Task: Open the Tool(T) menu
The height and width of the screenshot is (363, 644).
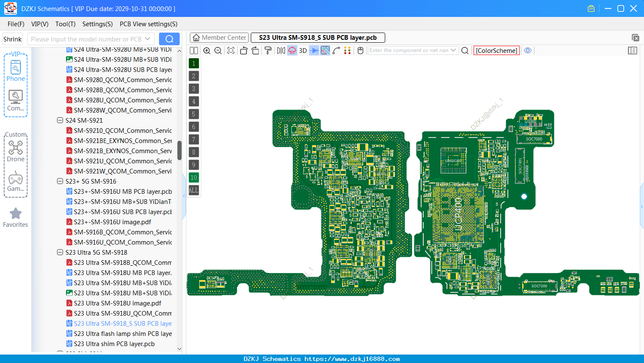Action: (66, 24)
